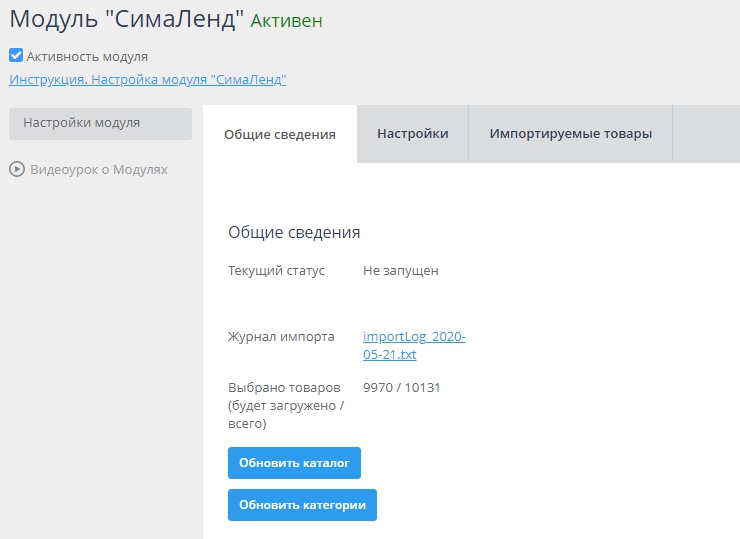Toggle the "Активность модуля" checkbox
The image size is (740, 539).
16,56
